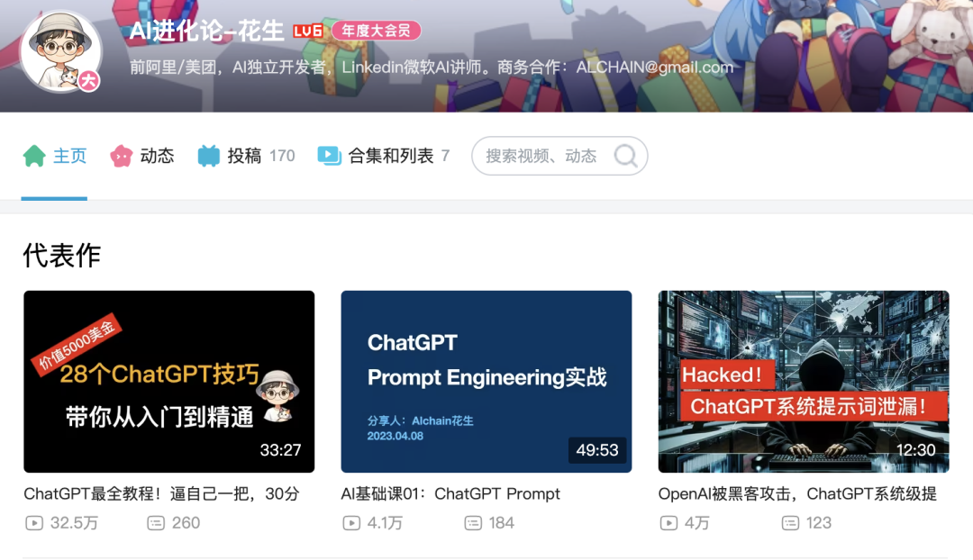973x560 pixels.
Task: Click the 184 danmaku count
Action: [x=502, y=523]
